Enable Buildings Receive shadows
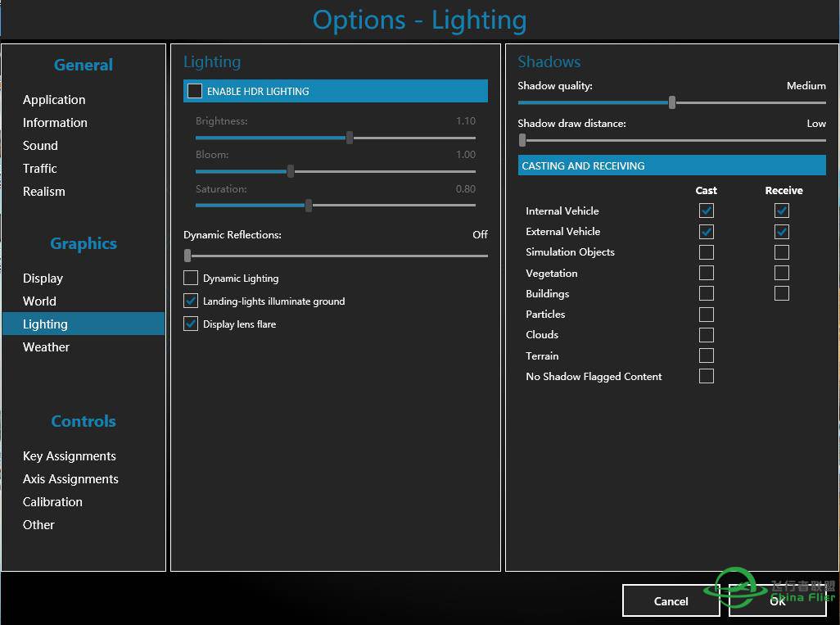Screen dimensions: 840x625 [x=782, y=293]
